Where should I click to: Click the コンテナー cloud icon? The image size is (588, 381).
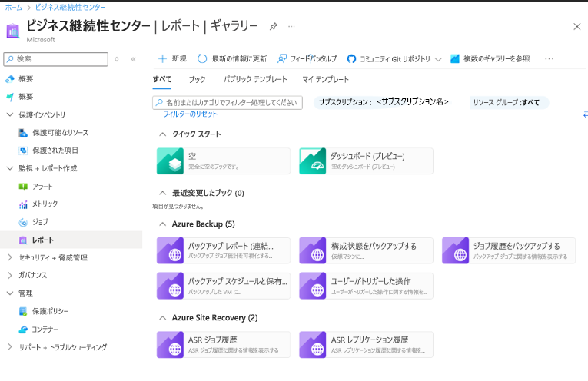pyautogui.click(x=23, y=330)
